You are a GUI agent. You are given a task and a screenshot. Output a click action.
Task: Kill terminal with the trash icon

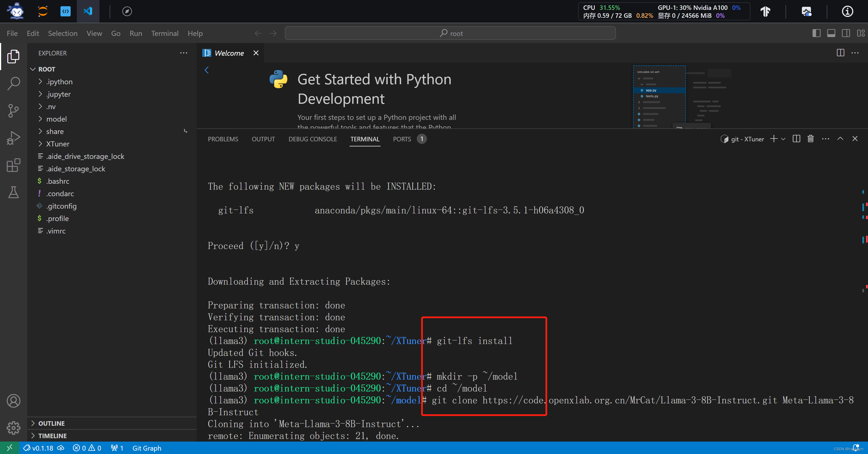[x=811, y=139]
